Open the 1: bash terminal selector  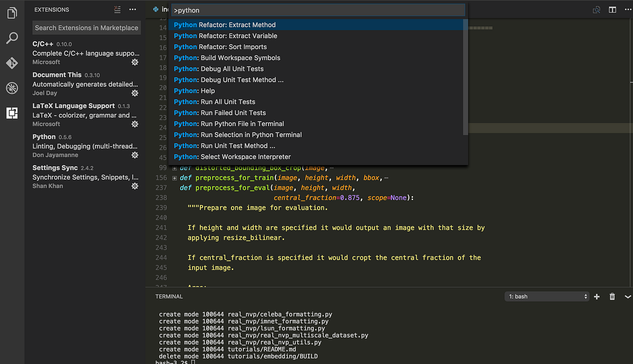(546, 296)
